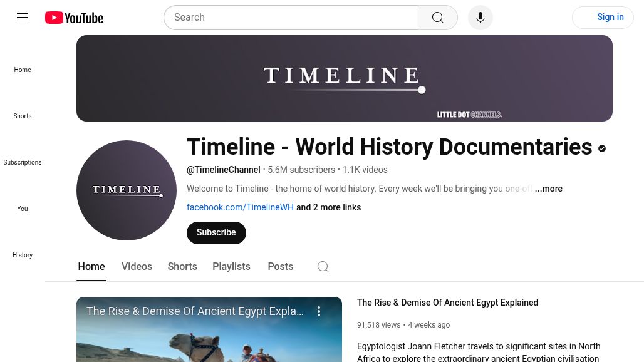Screen dimensions: 644x362
Task: Open 'The Rise & Demise Of Ancient Egypt Explained' title
Action: (448, 303)
